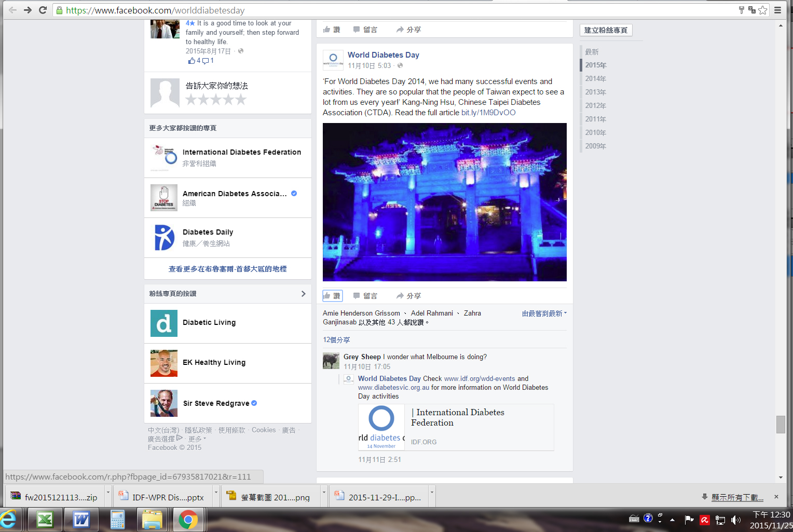793x532 pixels.
Task: Open Word from the taskbar
Action: coord(81,520)
